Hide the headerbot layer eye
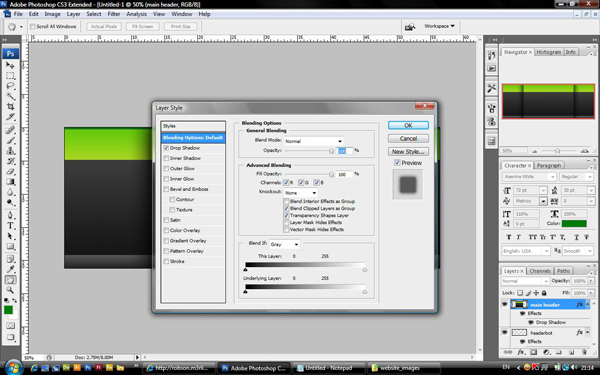 coord(505,333)
